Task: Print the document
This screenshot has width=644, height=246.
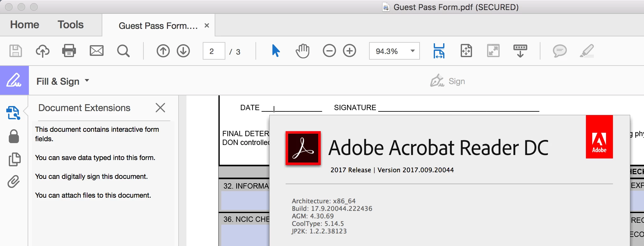Action: pos(69,51)
